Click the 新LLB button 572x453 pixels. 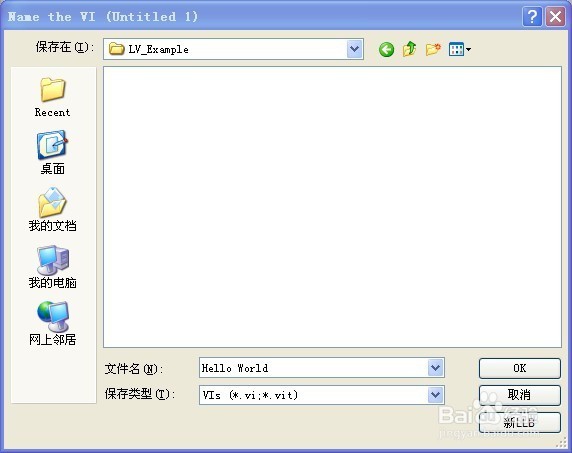pos(519,422)
